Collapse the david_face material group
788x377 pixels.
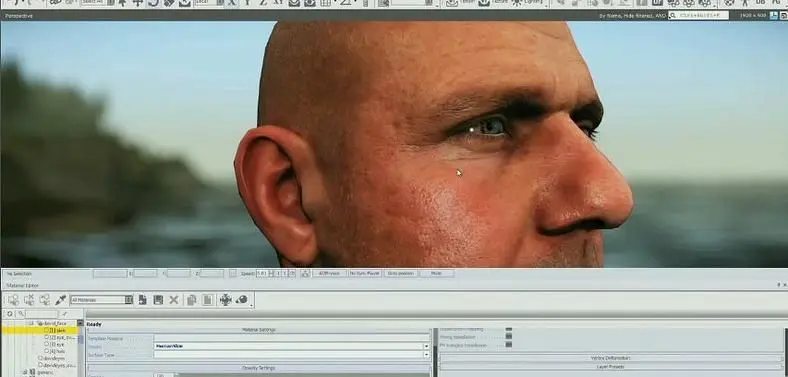pos(31,323)
